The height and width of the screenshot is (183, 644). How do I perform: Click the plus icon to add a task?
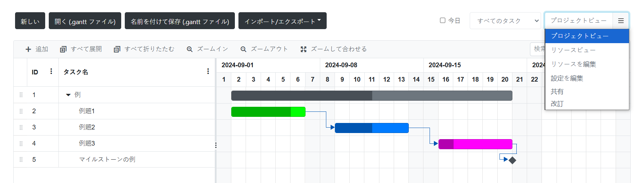tap(28, 49)
